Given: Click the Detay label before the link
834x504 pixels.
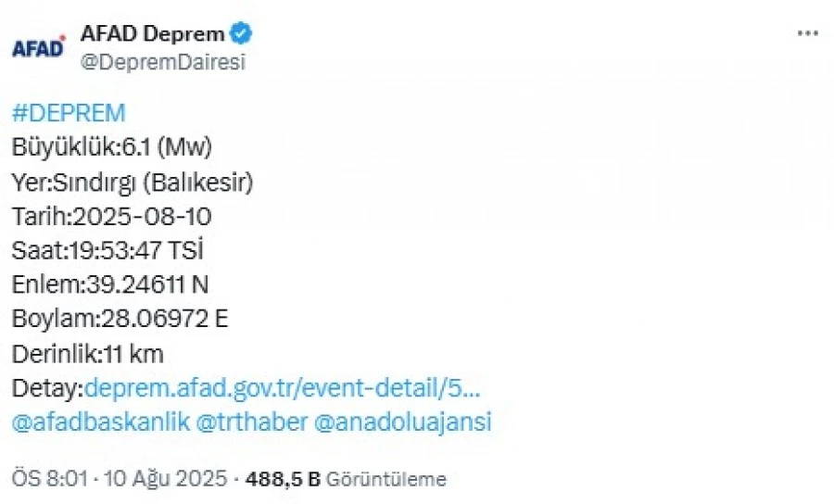Looking at the screenshot, I should click(x=46, y=388).
